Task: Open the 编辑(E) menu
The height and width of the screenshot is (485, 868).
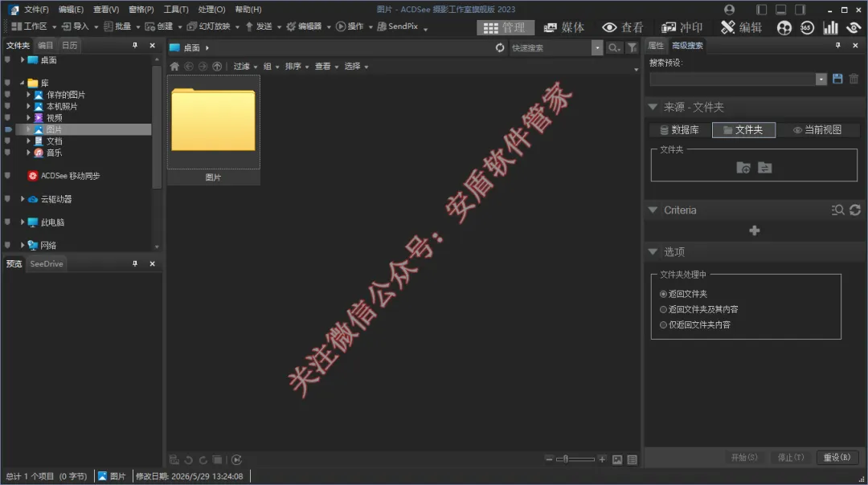Action: (71, 10)
